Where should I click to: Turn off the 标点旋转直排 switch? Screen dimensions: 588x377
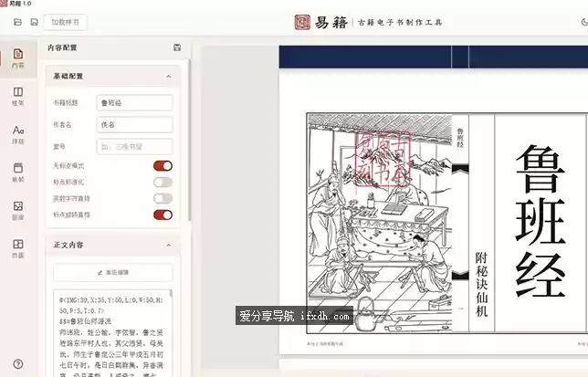point(163,215)
